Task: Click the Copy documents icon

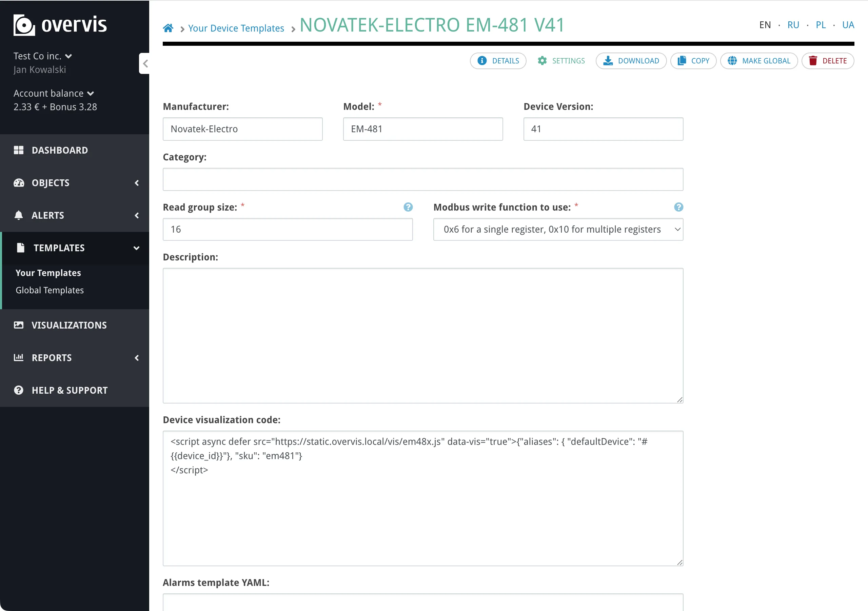Action: pyautogui.click(x=682, y=60)
